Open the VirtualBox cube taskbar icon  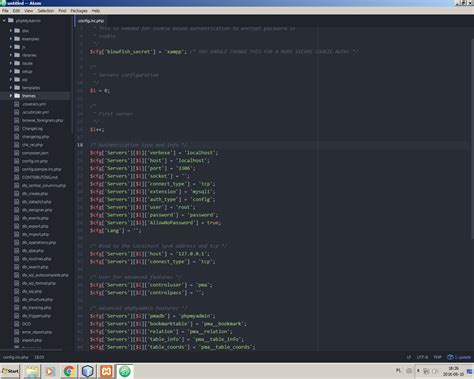tap(87, 371)
